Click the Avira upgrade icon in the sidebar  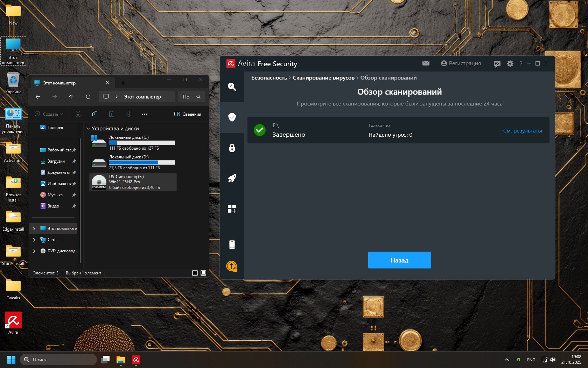232,266
